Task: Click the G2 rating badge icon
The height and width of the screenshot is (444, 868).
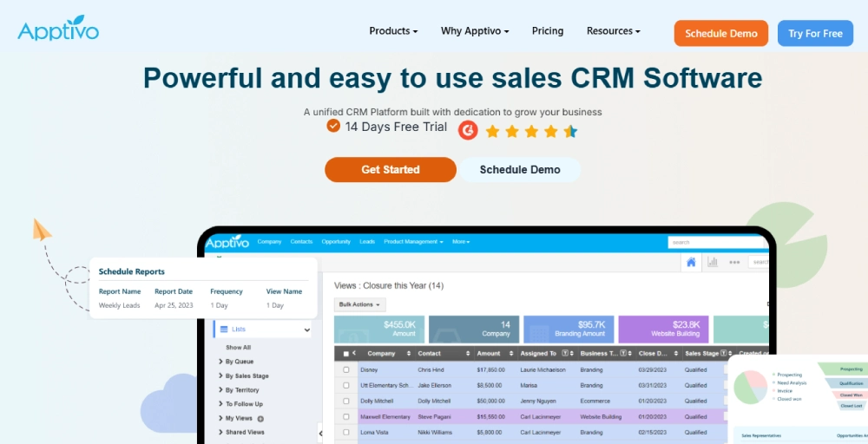Action: click(x=468, y=130)
